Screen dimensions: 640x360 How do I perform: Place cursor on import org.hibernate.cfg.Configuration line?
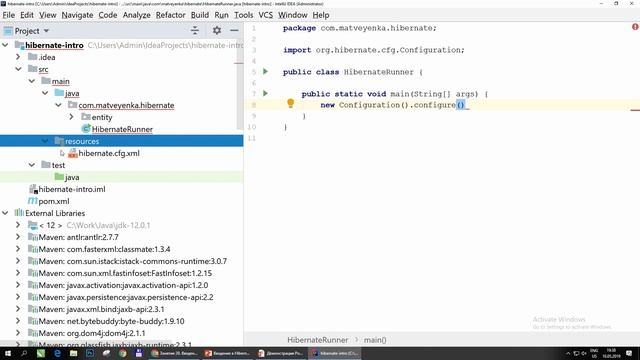tap(374, 50)
